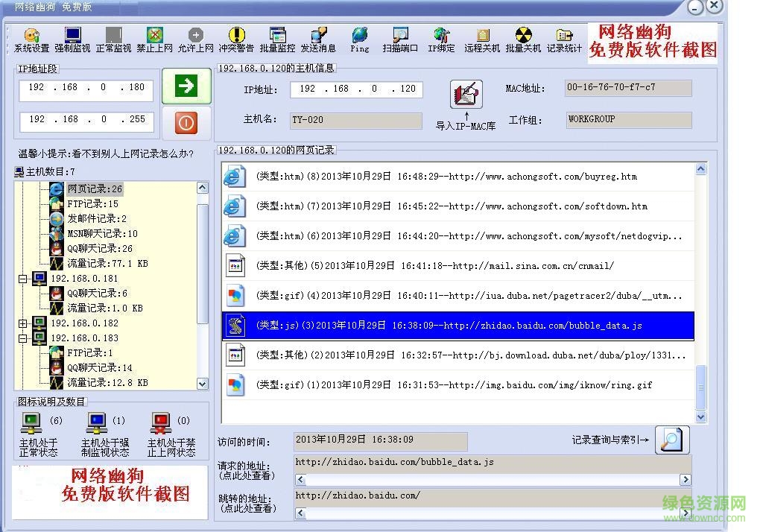
Task: Open 扫描端口 port scan tool
Action: pyautogui.click(x=400, y=40)
